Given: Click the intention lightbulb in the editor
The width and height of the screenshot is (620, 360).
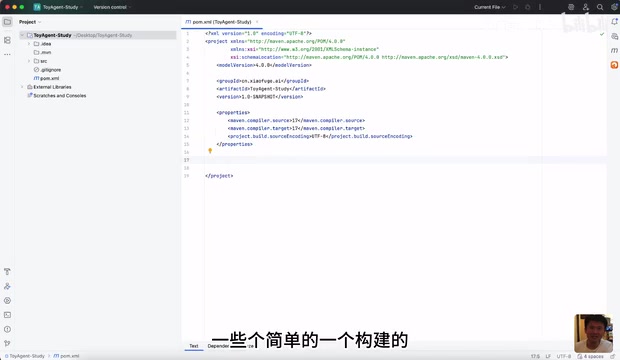Looking at the screenshot, I should pos(210,151).
